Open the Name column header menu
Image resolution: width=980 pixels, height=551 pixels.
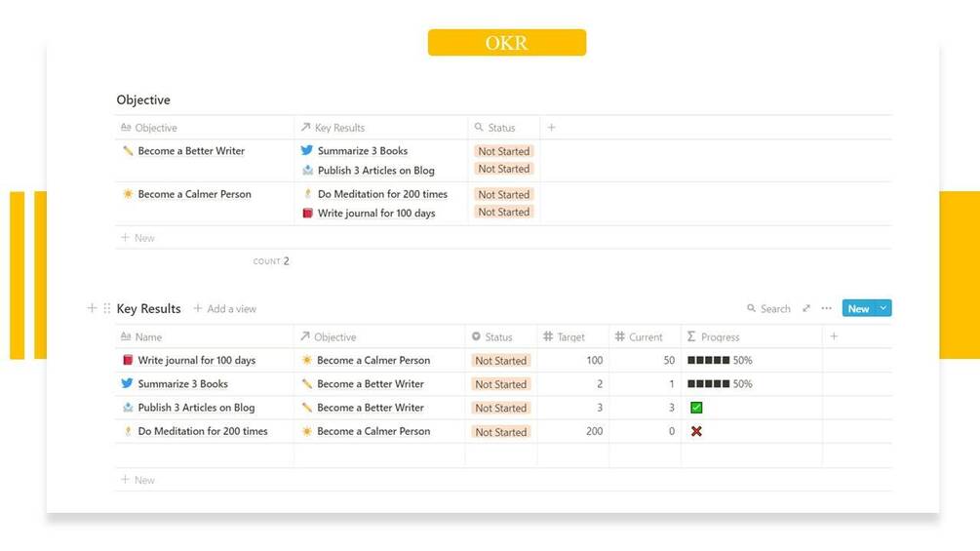coord(205,336)
